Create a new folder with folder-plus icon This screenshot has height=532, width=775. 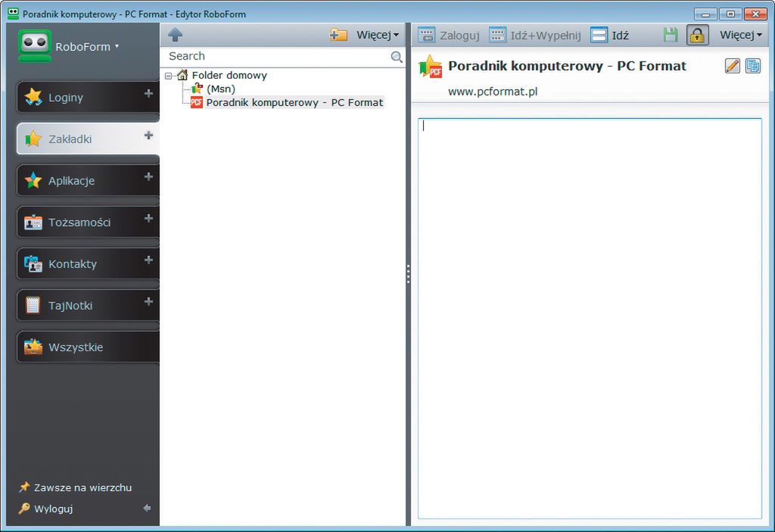(338, 35)
